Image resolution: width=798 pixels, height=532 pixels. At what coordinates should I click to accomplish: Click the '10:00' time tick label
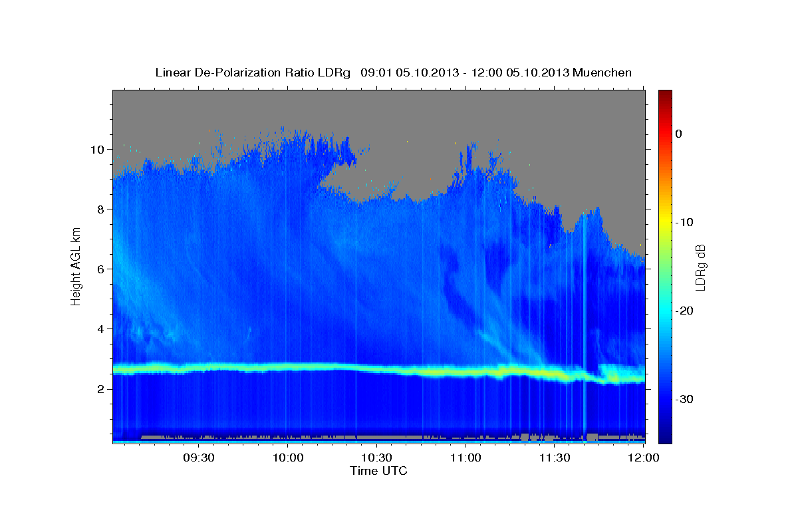288,458
